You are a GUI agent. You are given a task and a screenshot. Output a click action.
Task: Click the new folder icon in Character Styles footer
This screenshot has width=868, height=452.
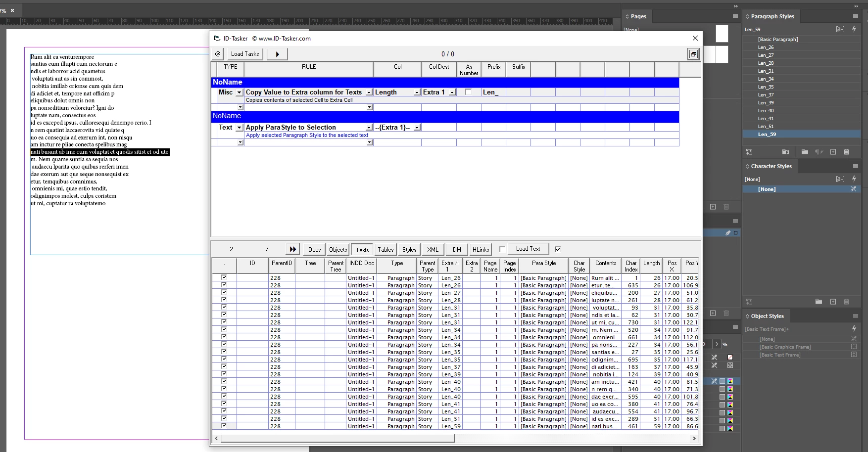pyautogui.click(x=819, y=302)
